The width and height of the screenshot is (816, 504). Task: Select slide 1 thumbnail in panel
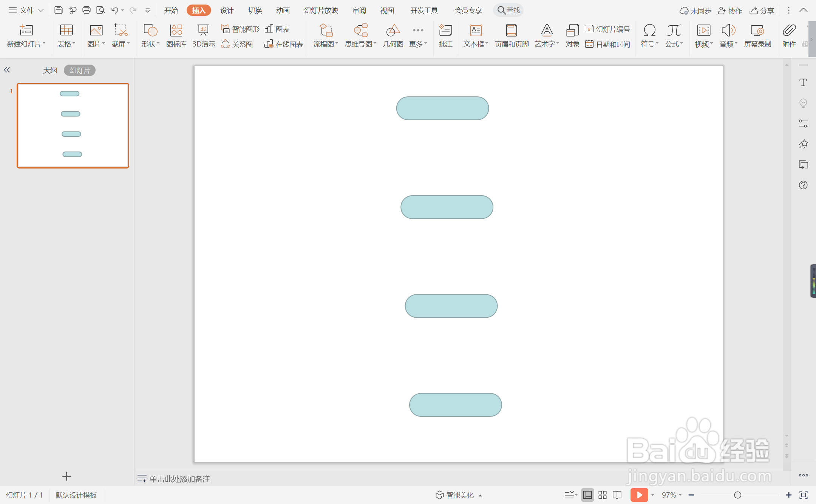coord(73,125)
